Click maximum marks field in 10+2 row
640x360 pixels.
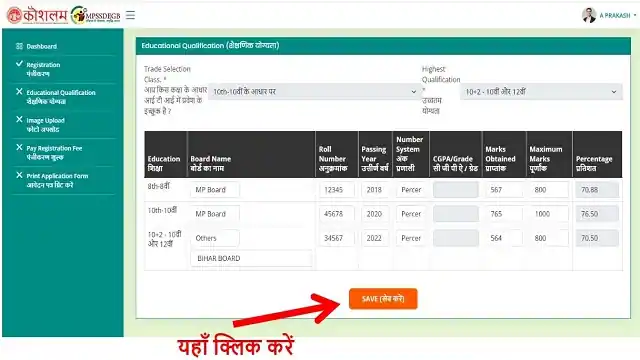click(x=549, y=238)
